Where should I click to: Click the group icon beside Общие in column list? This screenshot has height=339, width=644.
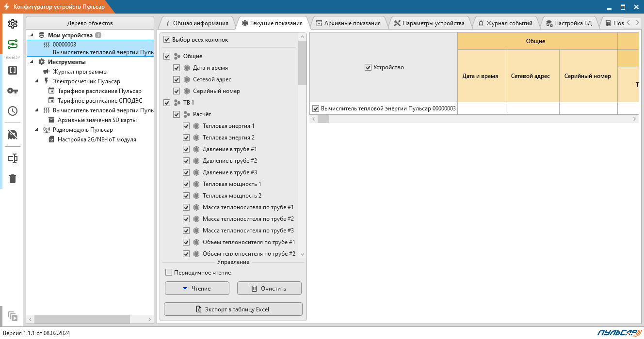[177, 56]
